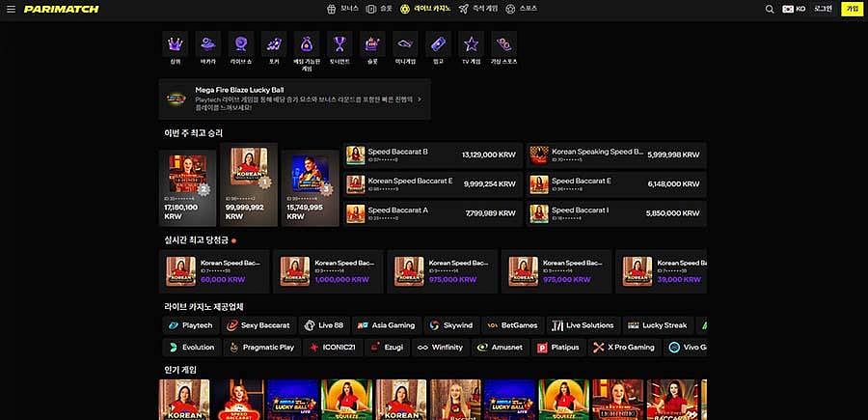Open the first Squeeze baccarat game thumbnail
Viewport: 868px width, 420px height.
(347, 400)
